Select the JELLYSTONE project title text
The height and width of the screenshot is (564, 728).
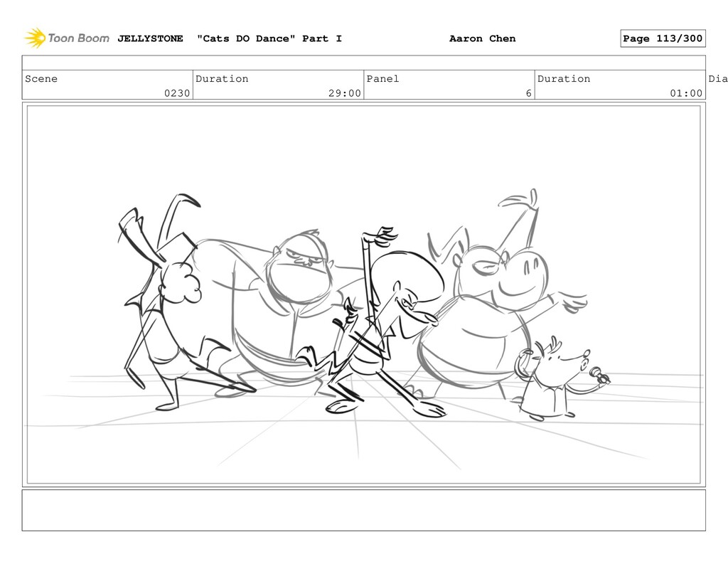click(x=150, y=38)
